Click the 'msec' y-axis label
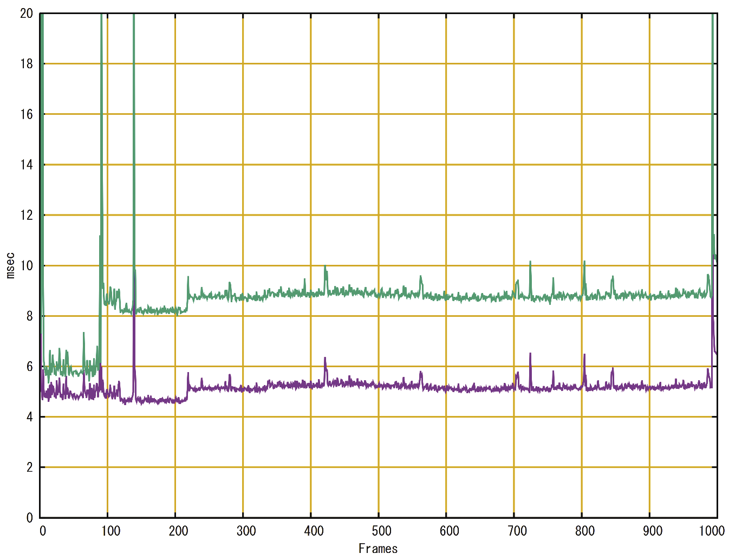The height and width of the screenshot is (560, 729). point(10,265)
